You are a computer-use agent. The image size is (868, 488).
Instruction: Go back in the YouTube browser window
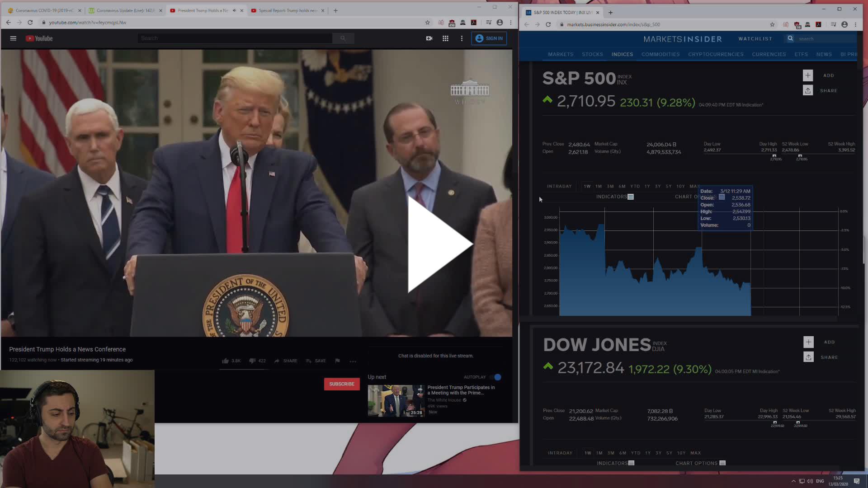coord(8,23)
